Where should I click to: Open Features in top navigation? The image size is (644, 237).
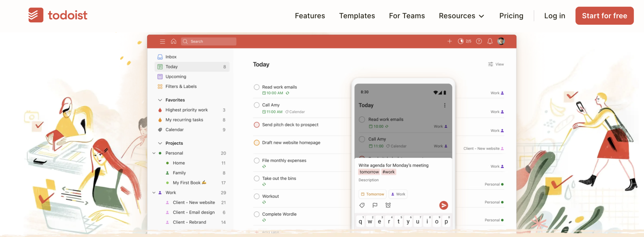[310, 16]
